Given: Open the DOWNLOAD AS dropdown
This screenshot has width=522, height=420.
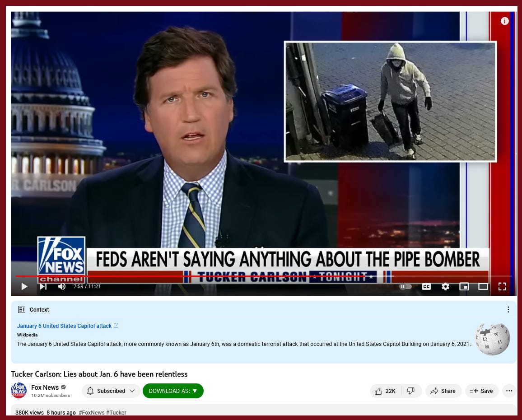Looking at the screenshot, I should [173, 391].
